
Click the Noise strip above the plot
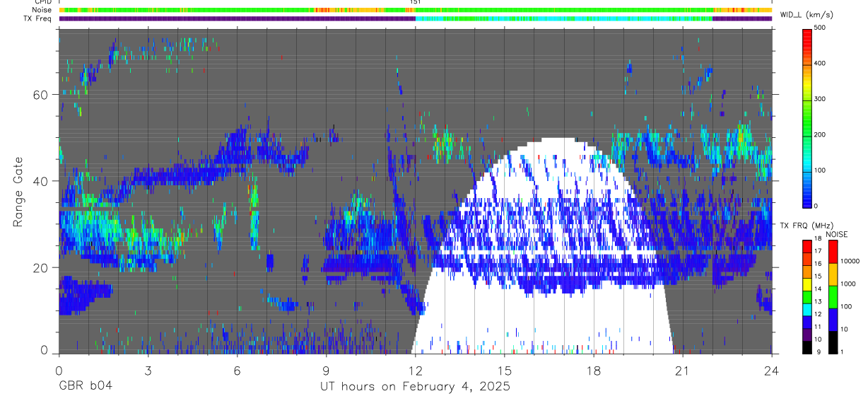[415, 11]
